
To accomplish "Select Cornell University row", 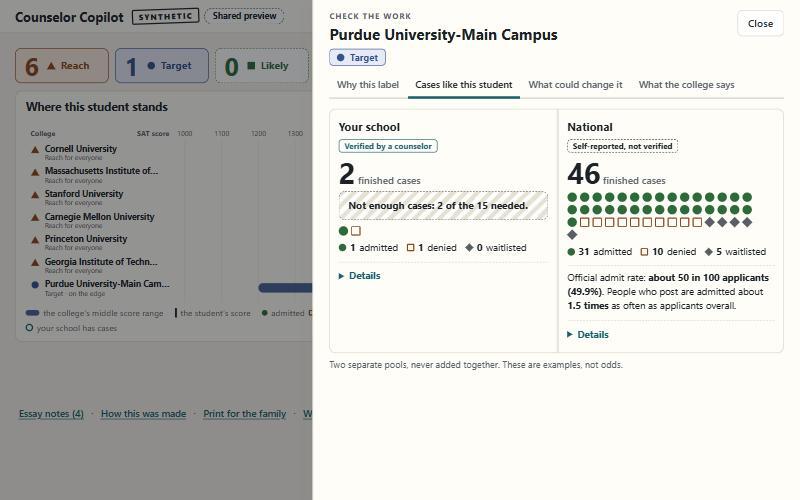I will (168, 152).
